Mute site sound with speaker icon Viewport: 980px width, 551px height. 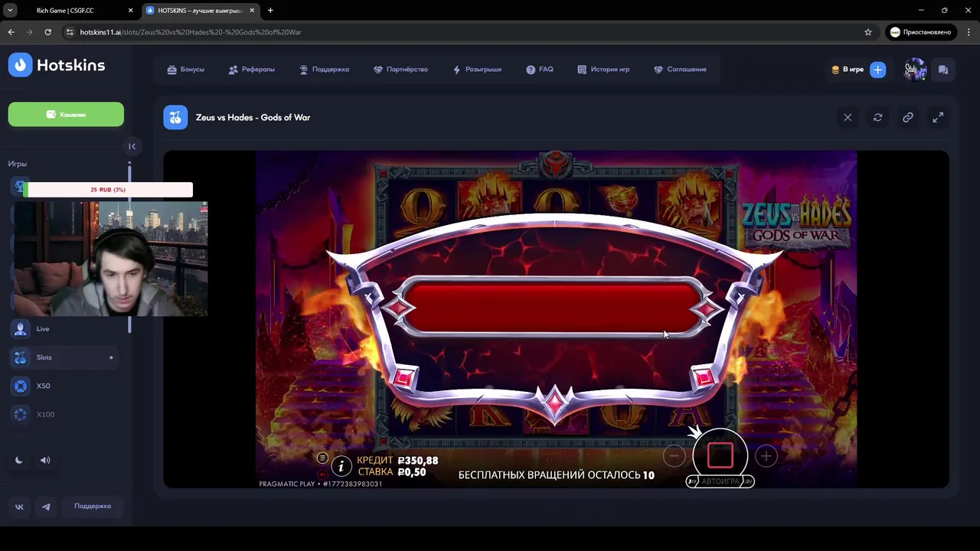45,460
